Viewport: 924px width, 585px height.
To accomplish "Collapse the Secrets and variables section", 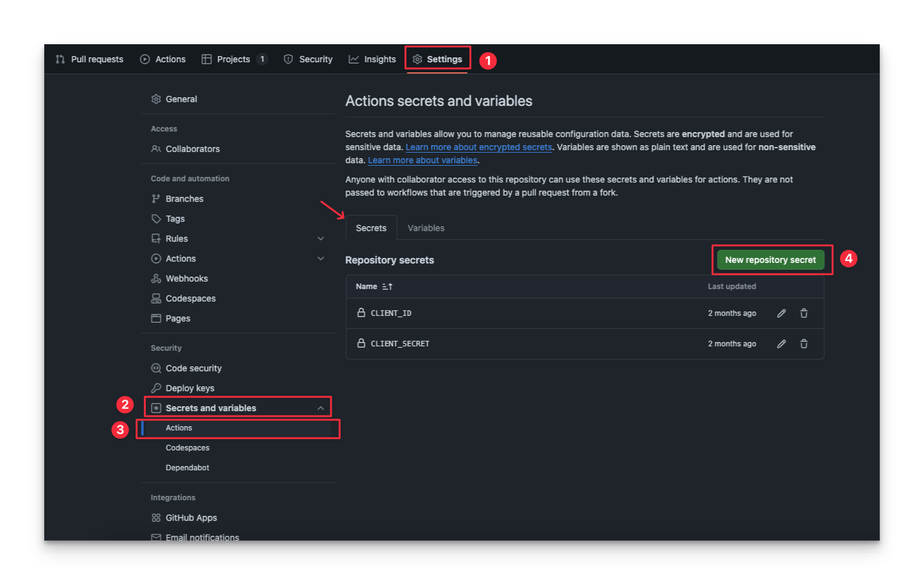I will tap(320, 408).
